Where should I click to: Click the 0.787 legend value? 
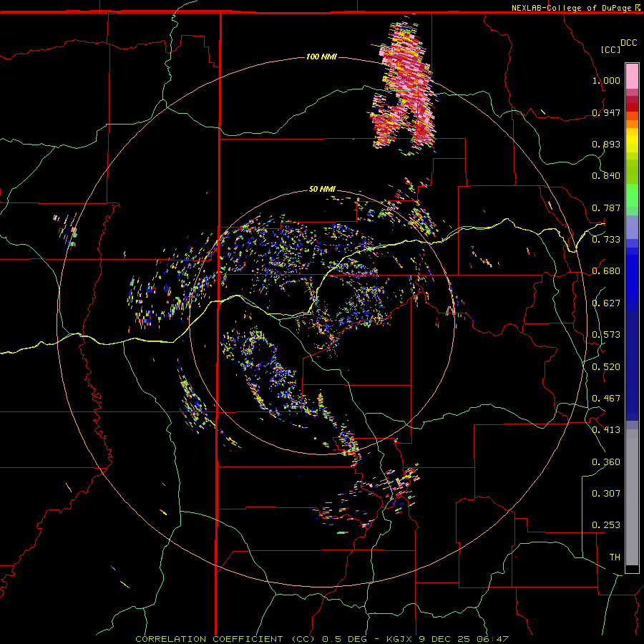tap(606, 208)
